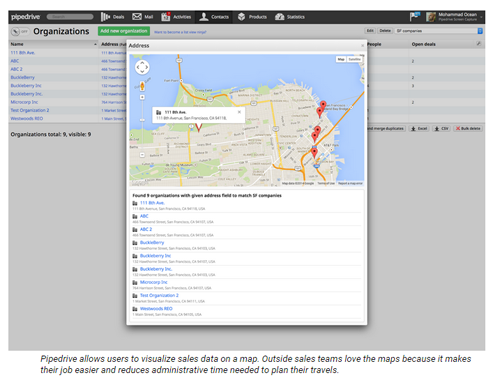Zoom in with map plus button

142,97
